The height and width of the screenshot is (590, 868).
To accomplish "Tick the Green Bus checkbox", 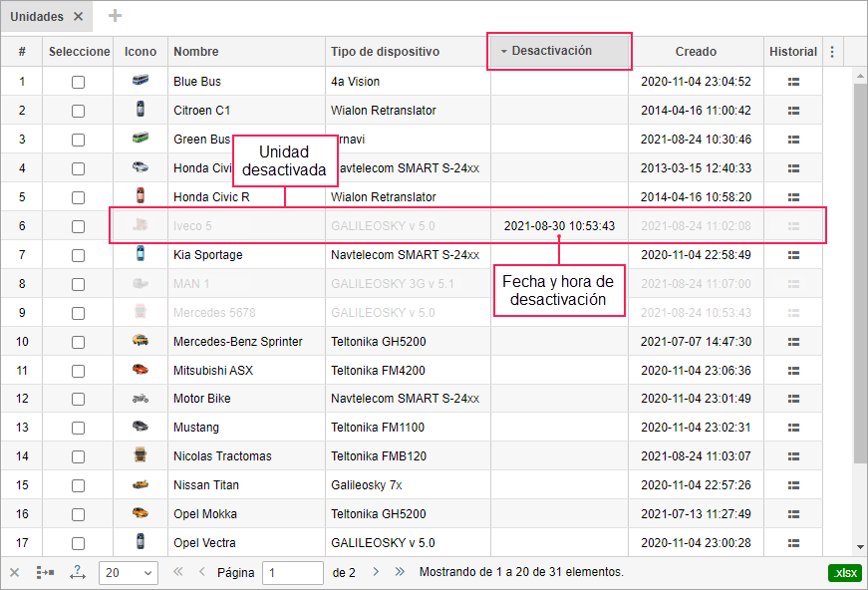I will [x=78, y=141].
